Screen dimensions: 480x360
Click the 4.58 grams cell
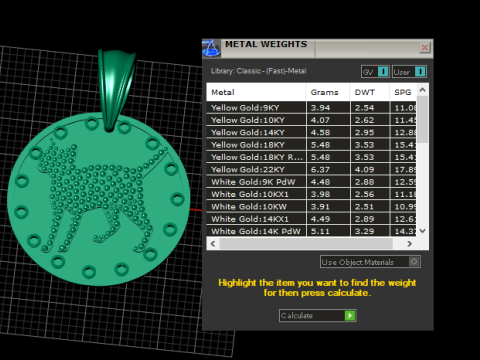point(328,132)
